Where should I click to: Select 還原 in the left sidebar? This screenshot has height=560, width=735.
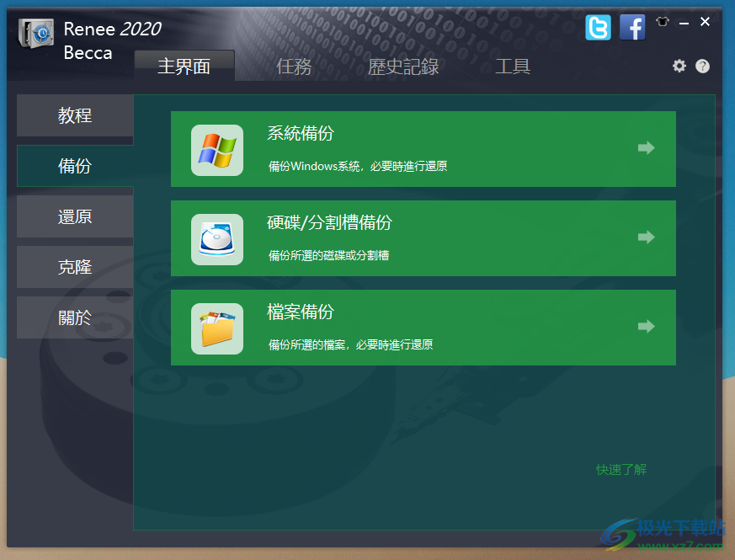(75, 216)
